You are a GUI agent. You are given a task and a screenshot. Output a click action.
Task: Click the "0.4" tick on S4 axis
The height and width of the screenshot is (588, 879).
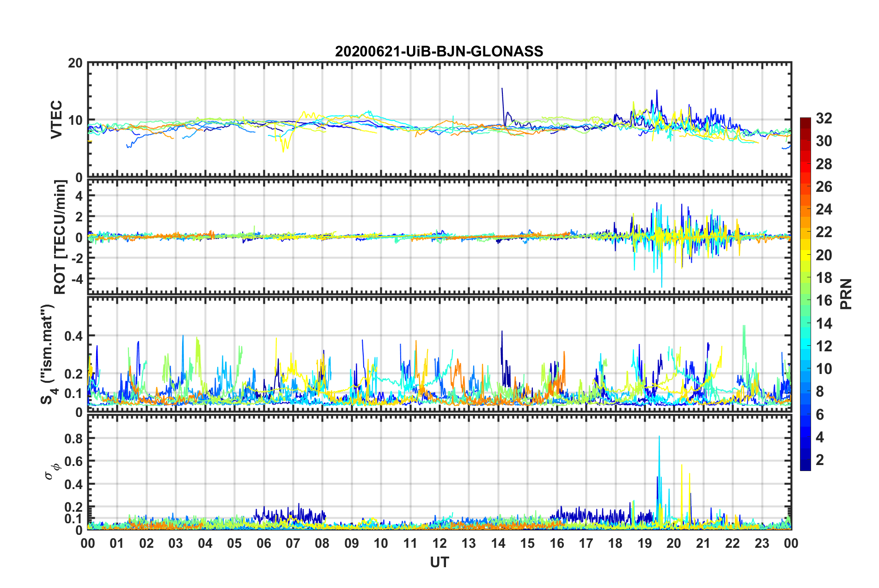tap(73, 336)
